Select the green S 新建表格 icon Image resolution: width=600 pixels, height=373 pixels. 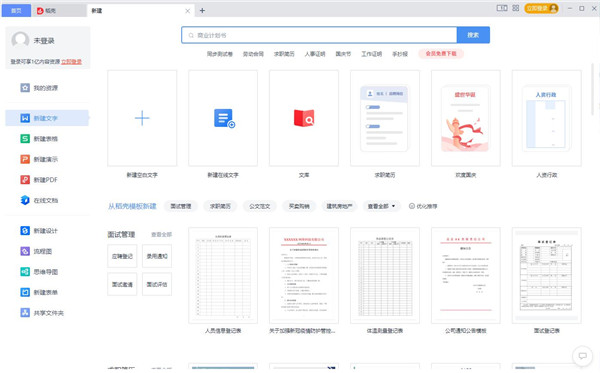click(x=25, y=138)
